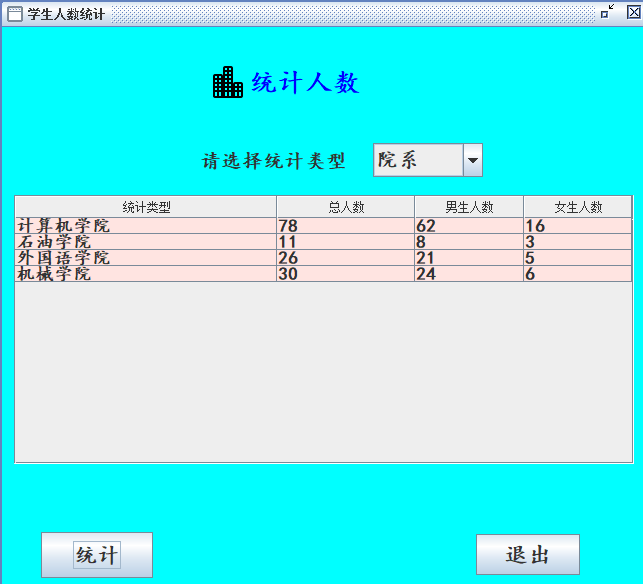This screenshot has width=643, height=584.
Task: Click the 统计 button
Action: click(97, 555)
